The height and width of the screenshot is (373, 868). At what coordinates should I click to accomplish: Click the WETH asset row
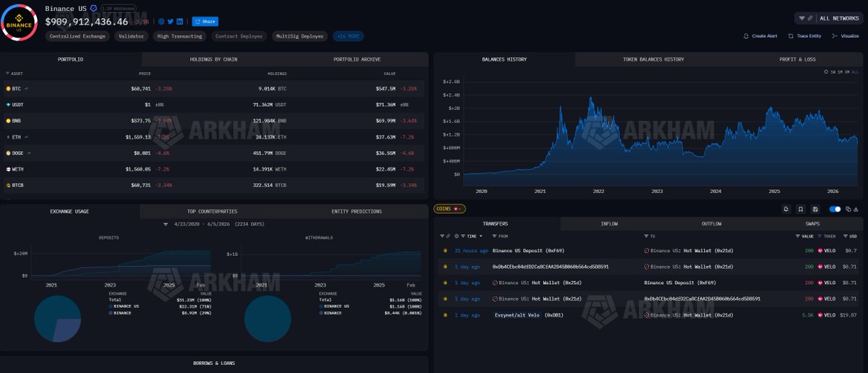coord(214,169)
